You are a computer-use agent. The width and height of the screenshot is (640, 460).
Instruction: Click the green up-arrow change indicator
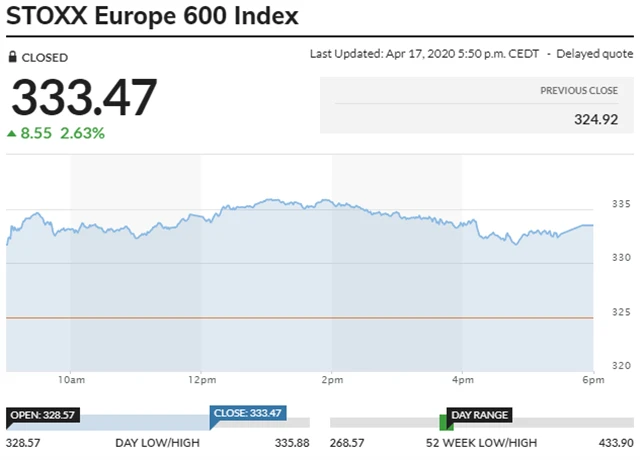[x=12, y=133]
